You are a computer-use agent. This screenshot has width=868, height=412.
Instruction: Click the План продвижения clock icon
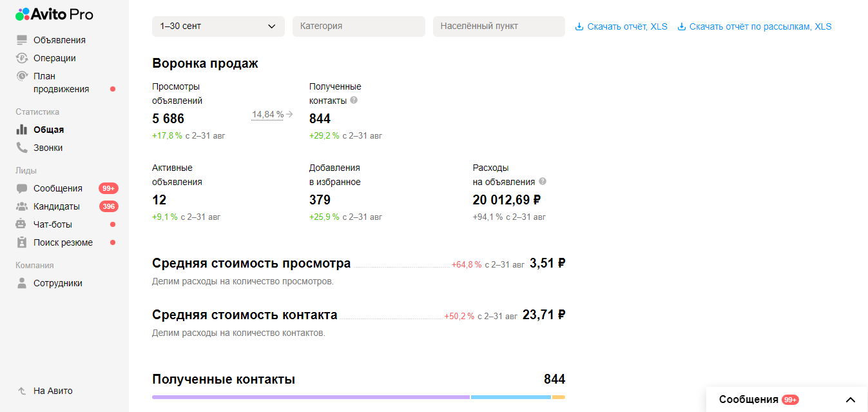point(22,76)
